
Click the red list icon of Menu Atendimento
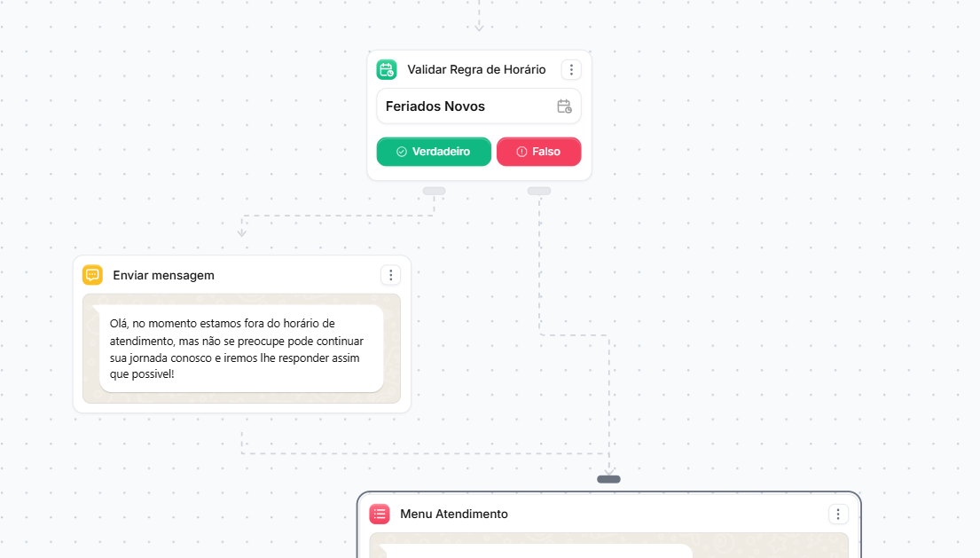click(x=380, y=514)
